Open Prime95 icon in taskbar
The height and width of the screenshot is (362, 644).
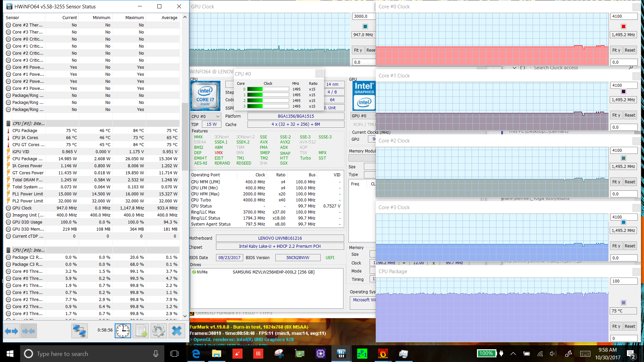(x=362, y=354)
